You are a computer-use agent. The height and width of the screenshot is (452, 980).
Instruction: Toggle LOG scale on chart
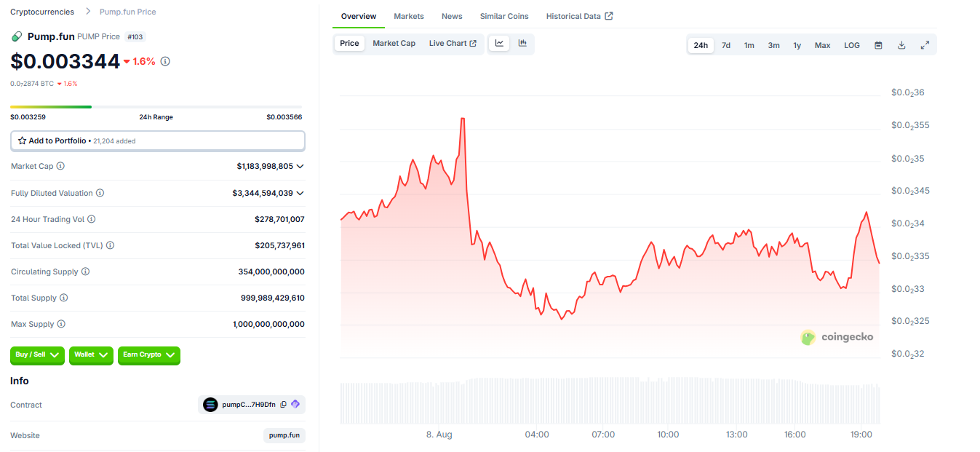point(852,45)
